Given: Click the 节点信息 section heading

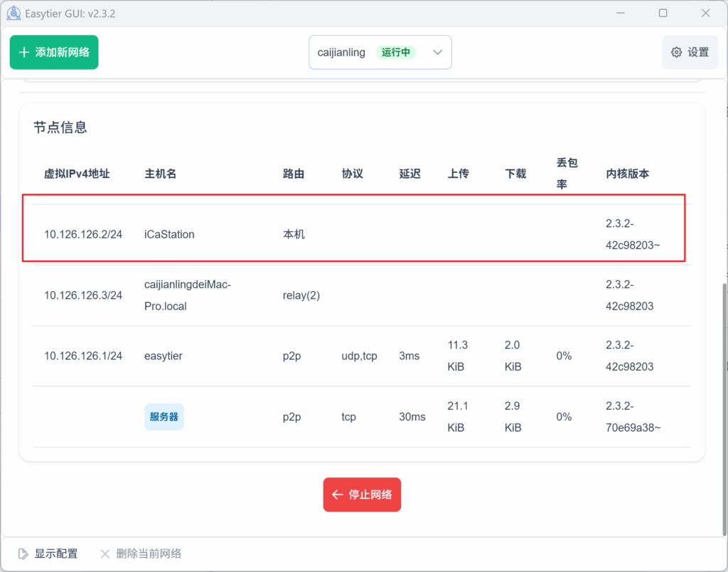Looking at the screenshot, I should (60, 127).
